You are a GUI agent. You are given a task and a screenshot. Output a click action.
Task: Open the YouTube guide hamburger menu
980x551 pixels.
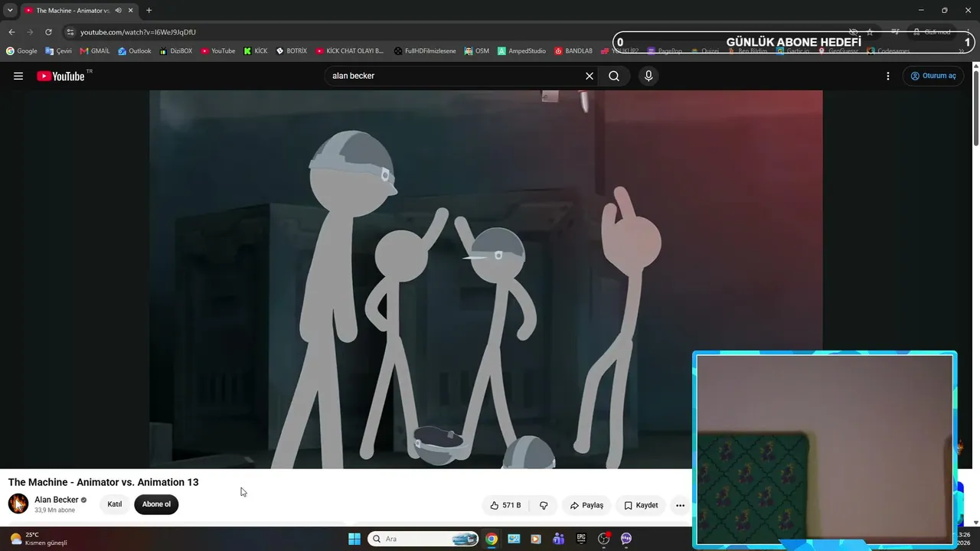click(x=18, y=76)
